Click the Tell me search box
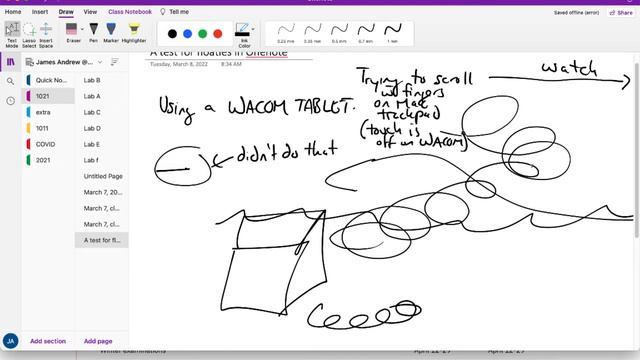 [x=175, y=12]
